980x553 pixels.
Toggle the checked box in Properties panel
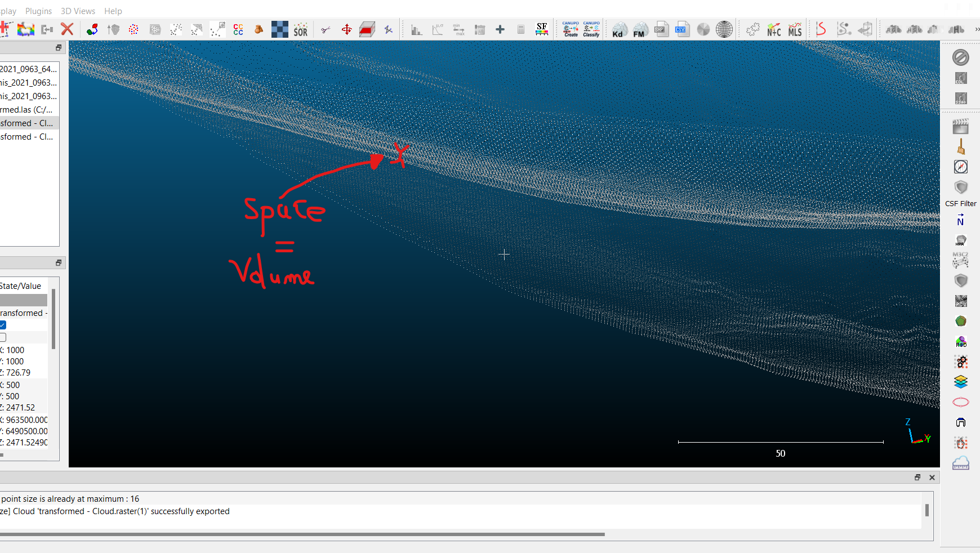(3, 325)
